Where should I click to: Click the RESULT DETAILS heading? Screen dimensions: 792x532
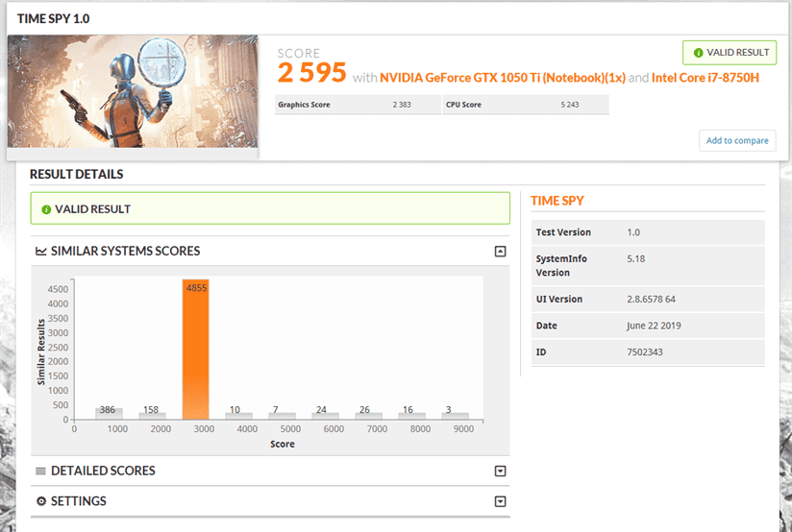(x=76, y=174)
